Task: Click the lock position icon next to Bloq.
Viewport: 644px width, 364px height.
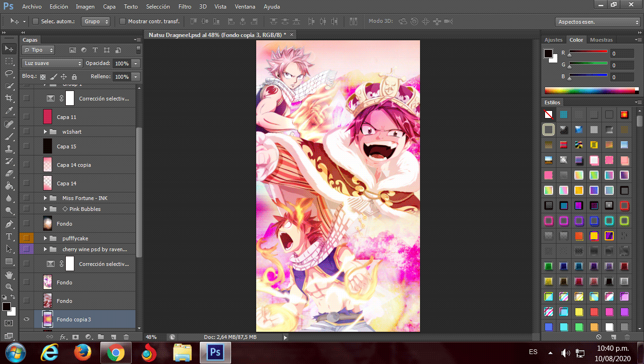Action: (64, 76)
